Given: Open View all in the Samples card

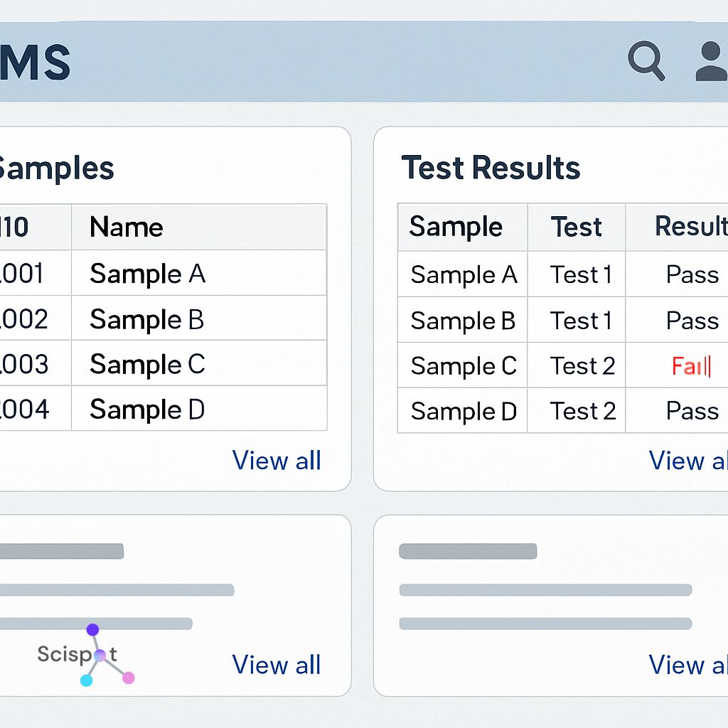Looking at the screenshot, I should point(277,461).
